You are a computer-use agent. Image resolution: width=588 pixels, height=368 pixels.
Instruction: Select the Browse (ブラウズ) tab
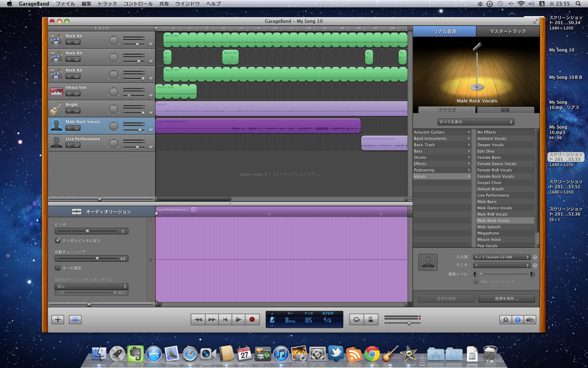click(x=447, y=110)
